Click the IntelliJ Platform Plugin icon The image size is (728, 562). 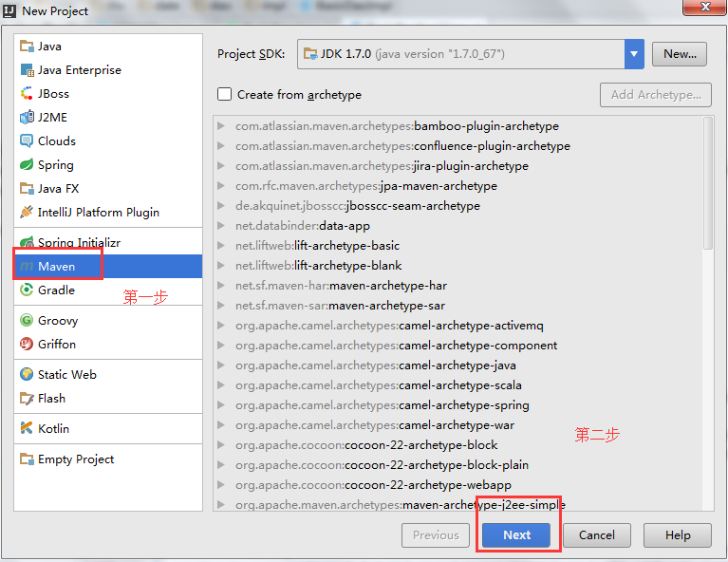27,212
